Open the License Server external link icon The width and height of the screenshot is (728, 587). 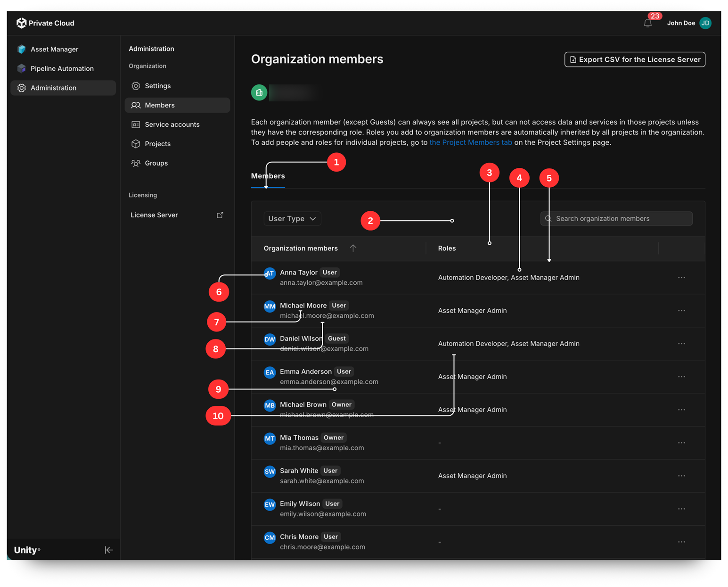220,215
